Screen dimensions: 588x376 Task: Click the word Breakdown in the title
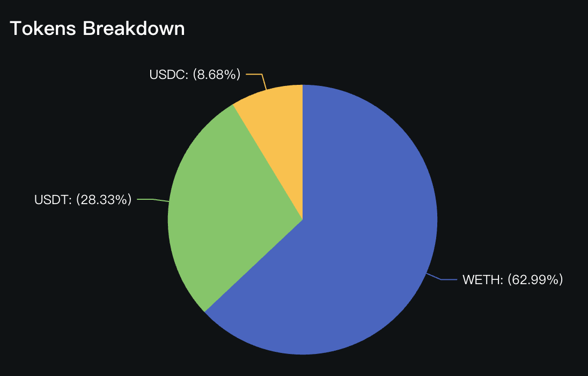point(134,28)
